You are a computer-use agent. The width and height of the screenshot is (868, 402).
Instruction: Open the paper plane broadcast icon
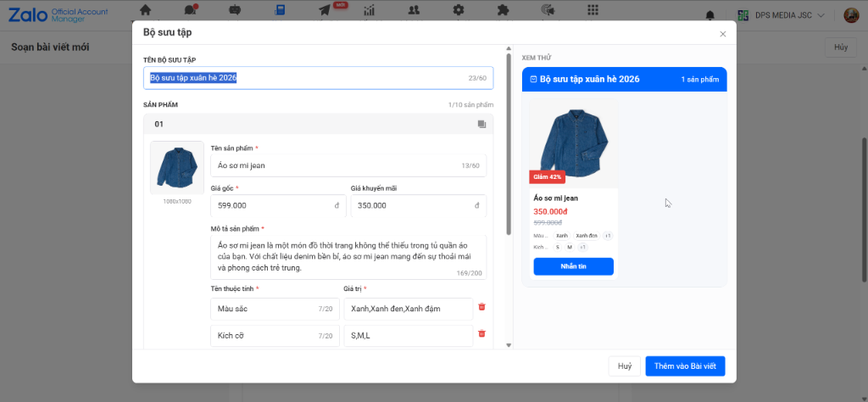click(325, 10)
